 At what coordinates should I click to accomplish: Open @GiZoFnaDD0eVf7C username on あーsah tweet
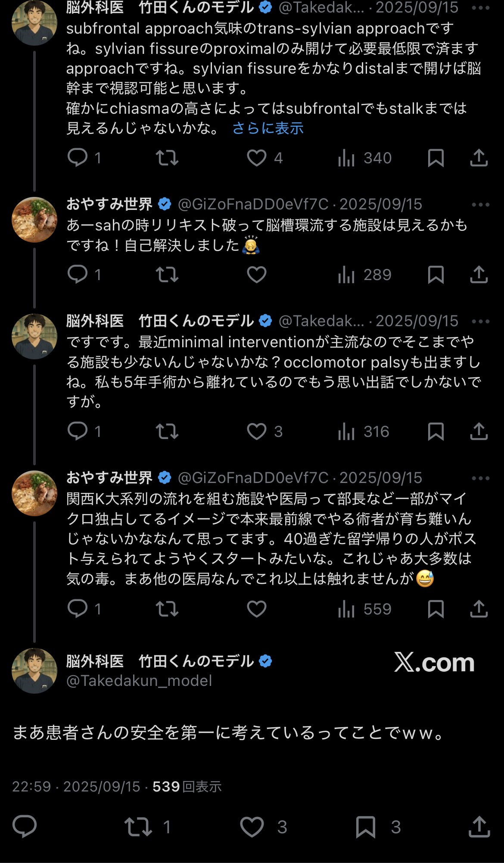tap(253, 204)
